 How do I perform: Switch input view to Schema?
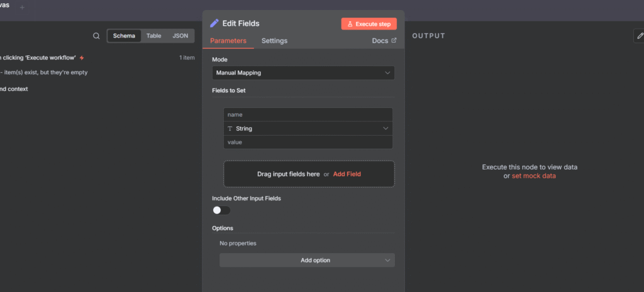[x=124, y=36]
